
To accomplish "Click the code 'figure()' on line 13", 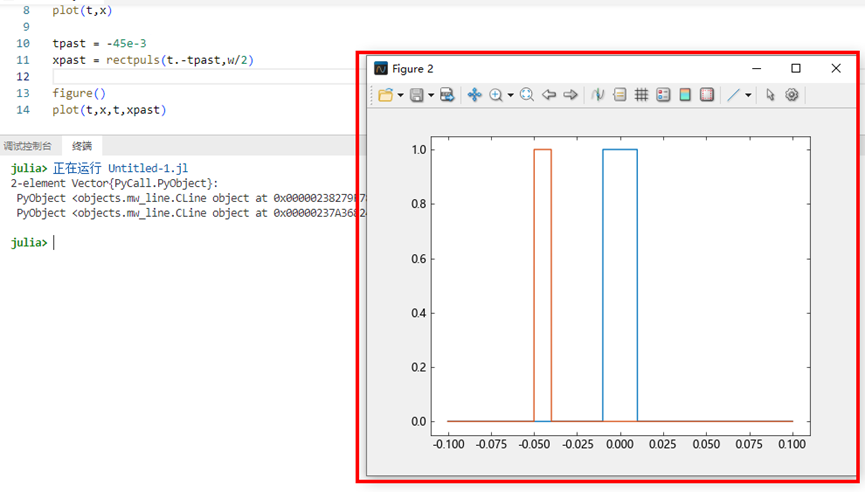I will coord(79,93).
